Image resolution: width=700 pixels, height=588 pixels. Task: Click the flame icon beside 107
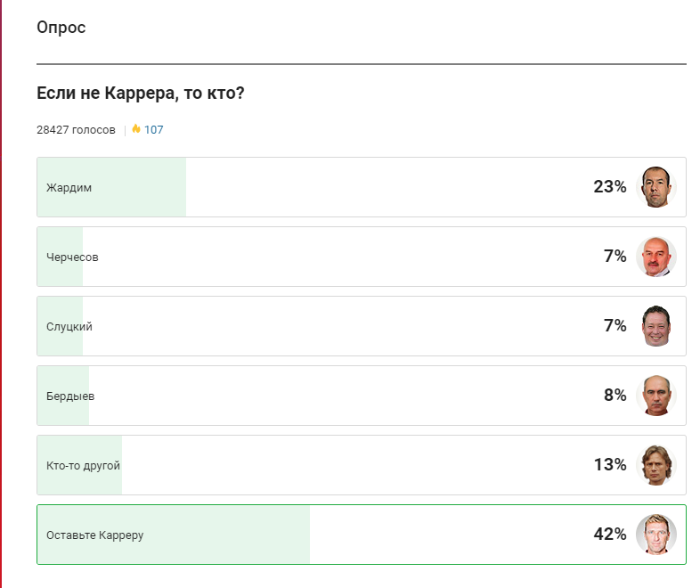[x=136, y=129]
